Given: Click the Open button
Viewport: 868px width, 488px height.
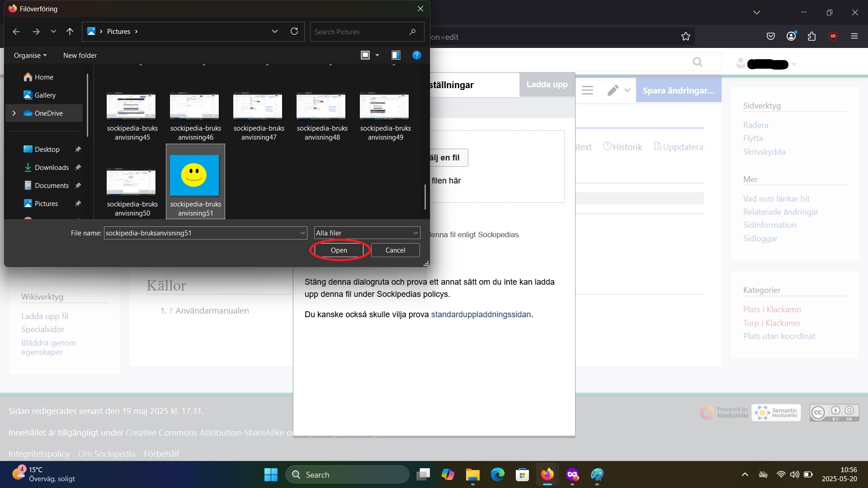Looking at the screenshot, I should click(339, 250).
